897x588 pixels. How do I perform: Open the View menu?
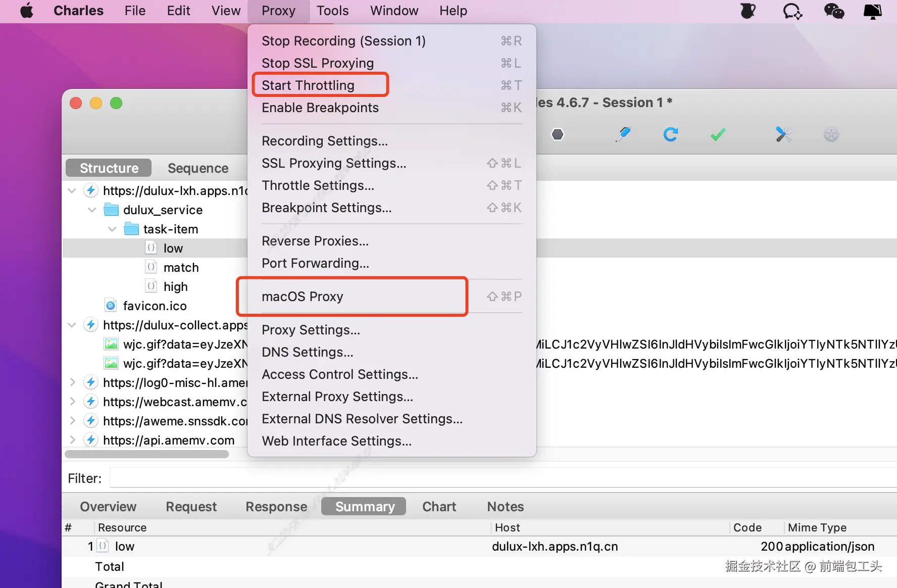(x=226, y=11)
